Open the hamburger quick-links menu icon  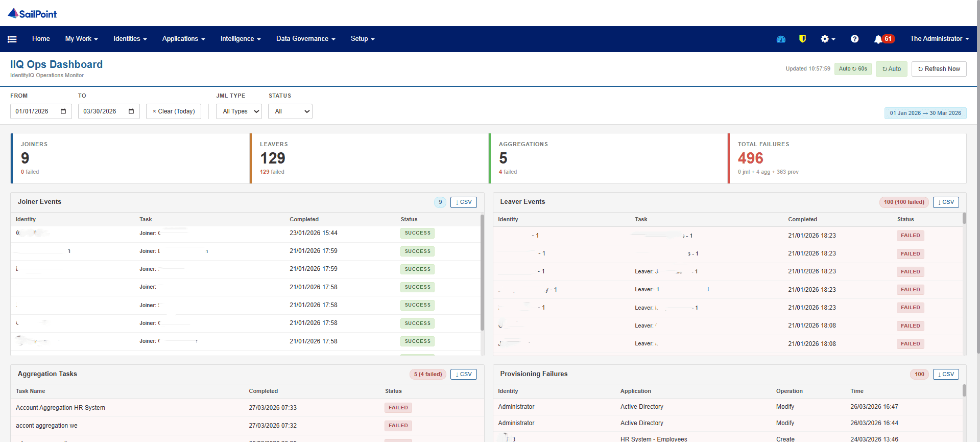[12, 39]
